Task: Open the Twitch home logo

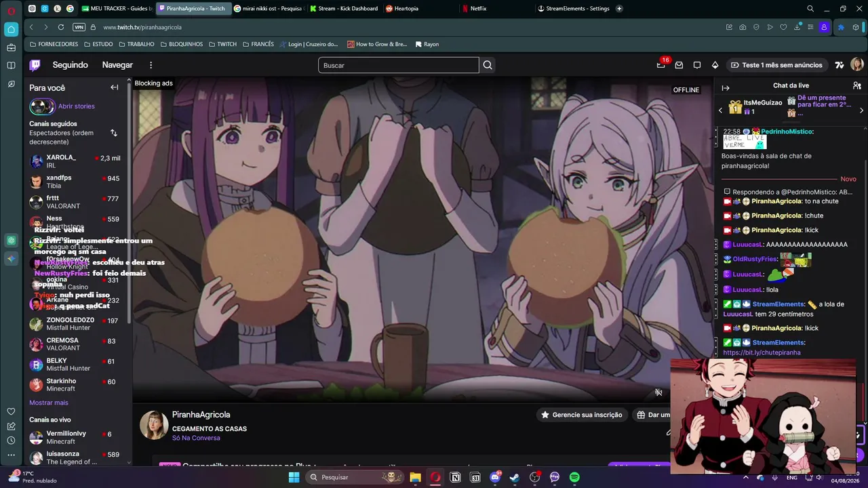Action: tap(35, 65)
